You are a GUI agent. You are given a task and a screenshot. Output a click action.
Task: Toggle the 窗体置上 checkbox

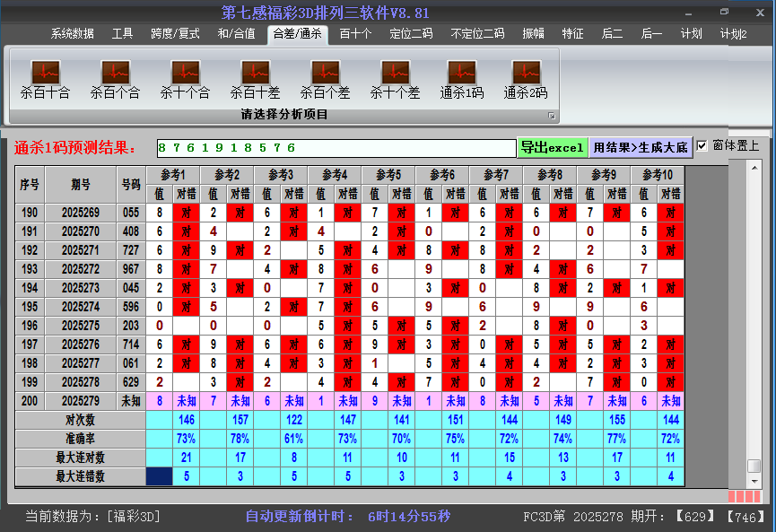pos(702,146)
